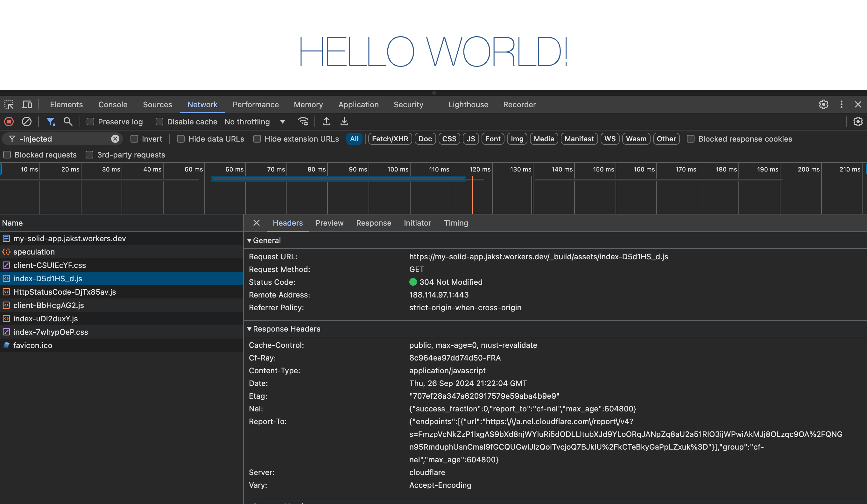
Task: Clear the -injected filter text
Action: tap(115, 139)
